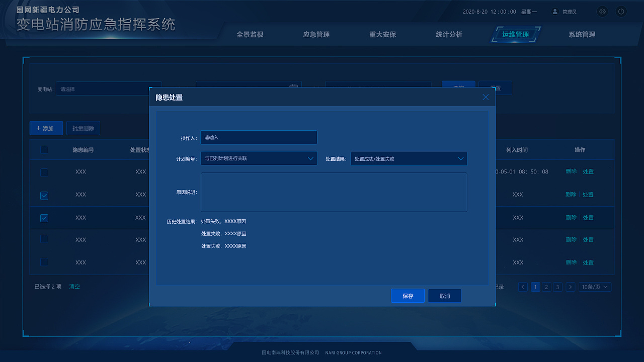644x362 pixels.
Task: Click the previous page arrow icon
Action: coord(523,287)
